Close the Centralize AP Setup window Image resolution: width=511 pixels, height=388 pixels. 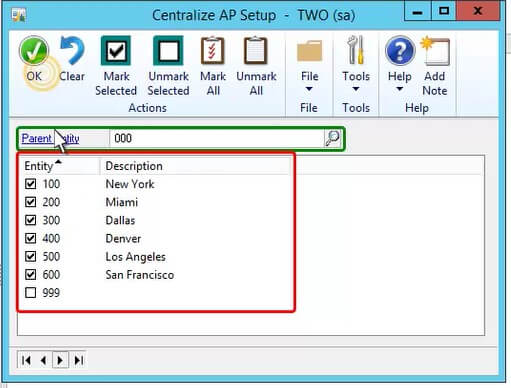point(478,11)
